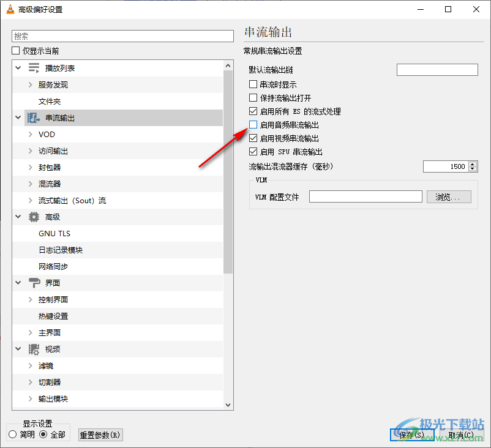The width and height of the screenshot is (491, 448).
Task: Enable the 启用音频串流输出 checkbox
Action: click(253, 125)
